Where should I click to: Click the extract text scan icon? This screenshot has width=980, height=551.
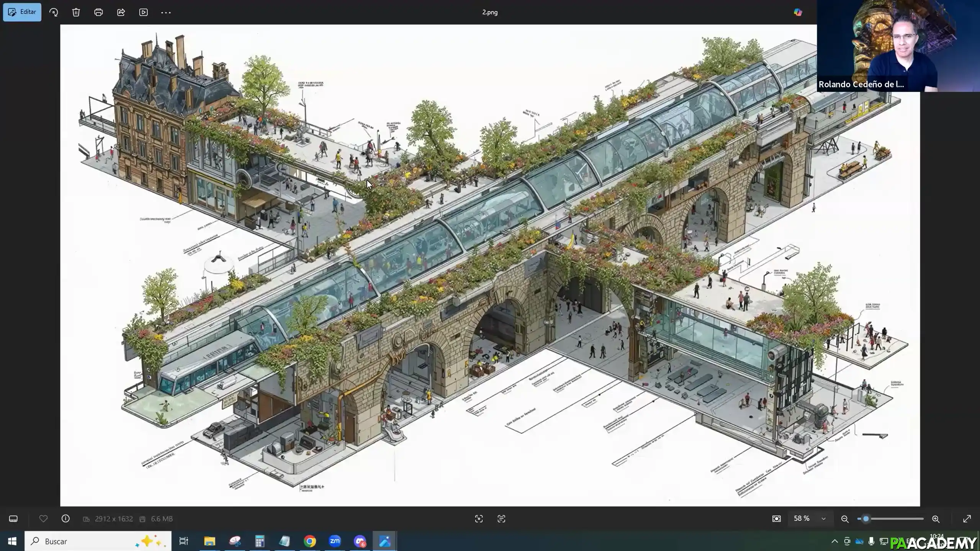pos(501,519)
